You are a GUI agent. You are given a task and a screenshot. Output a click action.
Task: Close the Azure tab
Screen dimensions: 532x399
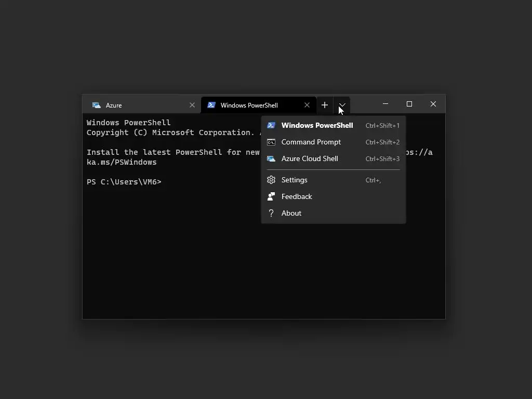click(192, 105)
